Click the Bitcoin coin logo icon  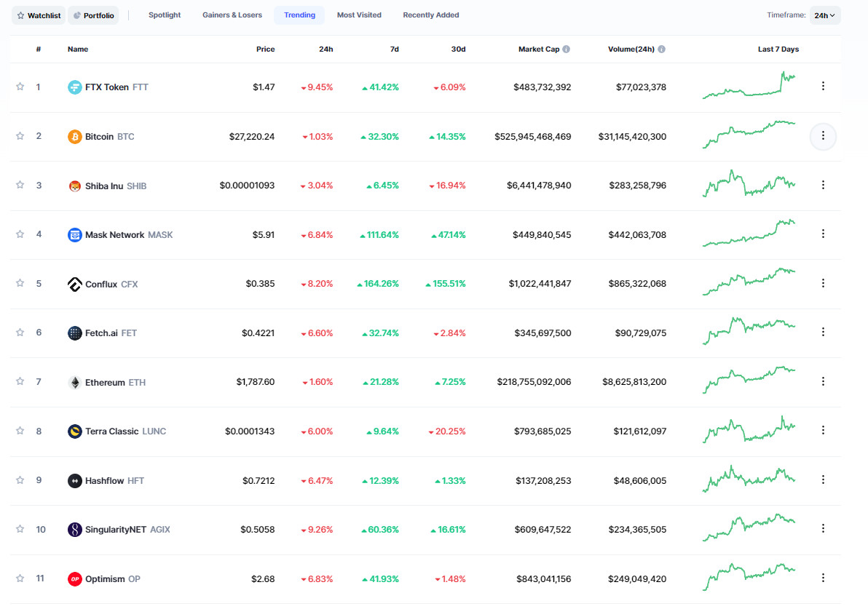tap(74, 137)
